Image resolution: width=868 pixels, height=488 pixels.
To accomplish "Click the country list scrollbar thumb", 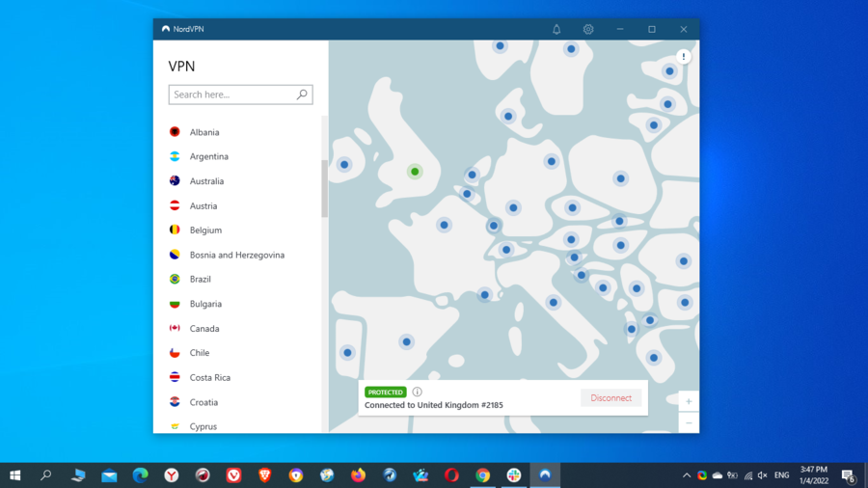I will (x=324, y=188).
